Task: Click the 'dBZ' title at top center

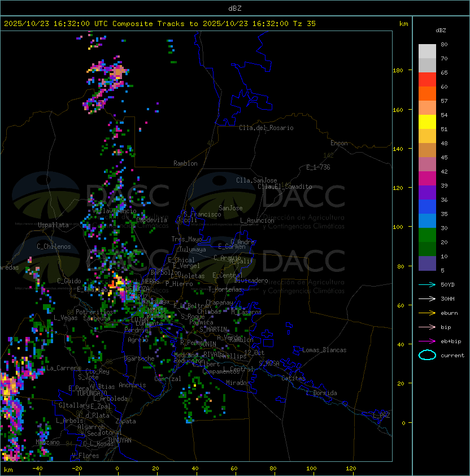Action: (x=235, y=8)
